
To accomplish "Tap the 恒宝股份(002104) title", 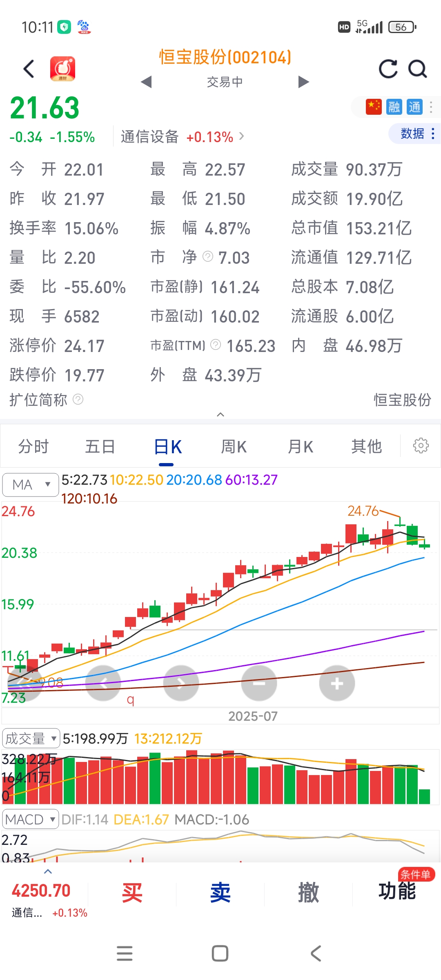I will (225, 57).
